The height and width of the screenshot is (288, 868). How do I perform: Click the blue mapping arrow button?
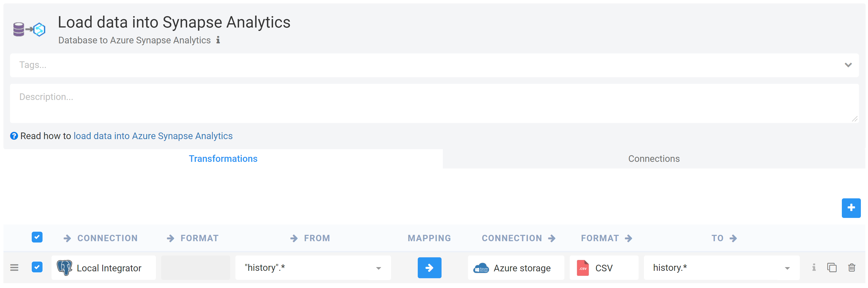click(429, 268)
